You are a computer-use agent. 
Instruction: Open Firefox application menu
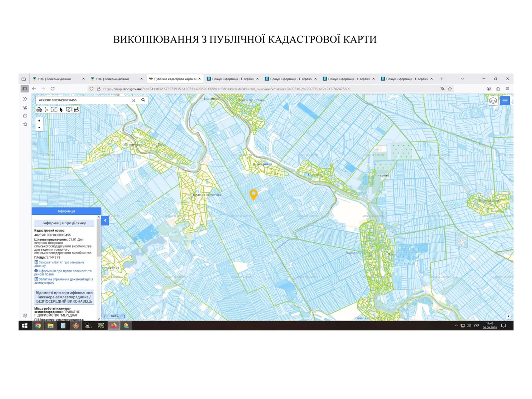click(x=507, y=89)
